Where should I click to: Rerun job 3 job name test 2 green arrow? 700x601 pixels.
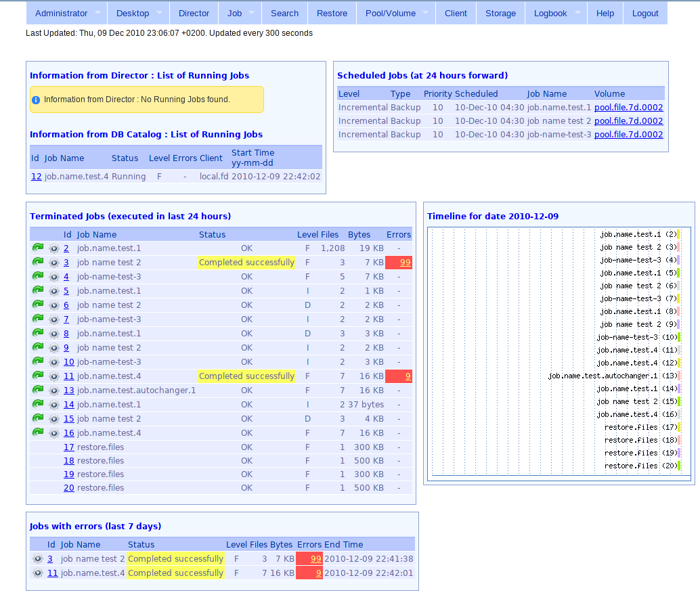pos(38,262)
